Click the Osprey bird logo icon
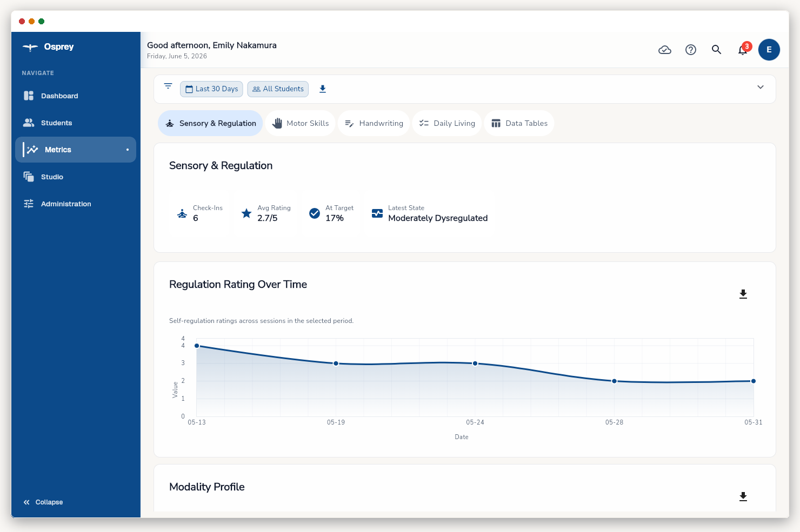This screenshot has height=532, width=800. (x=30, y=47)
